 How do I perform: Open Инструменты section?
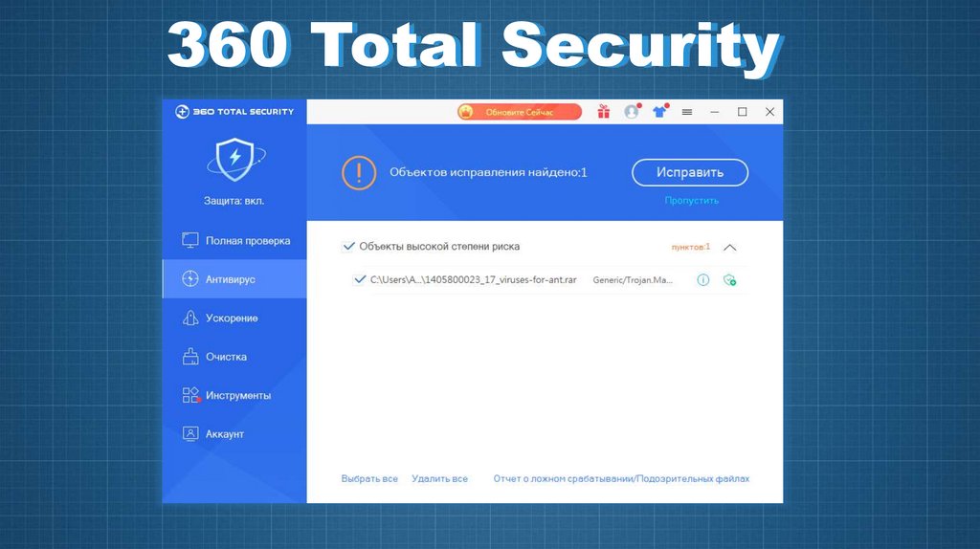235,395
